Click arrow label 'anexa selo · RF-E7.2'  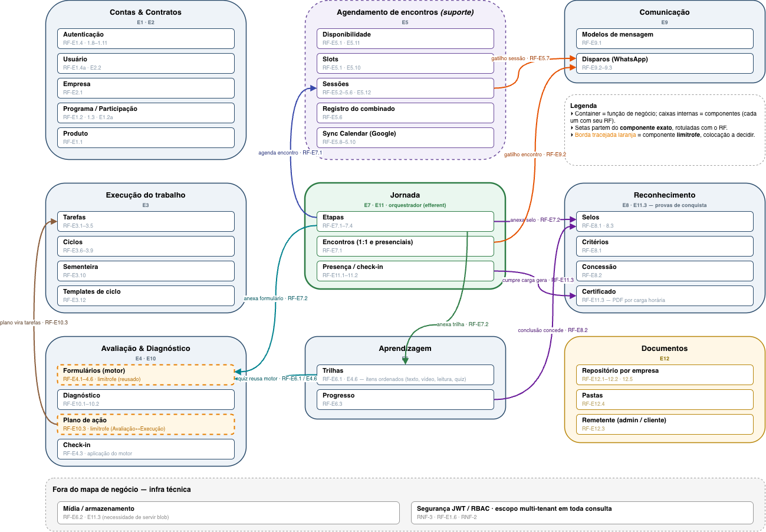(x=535, y=220)
